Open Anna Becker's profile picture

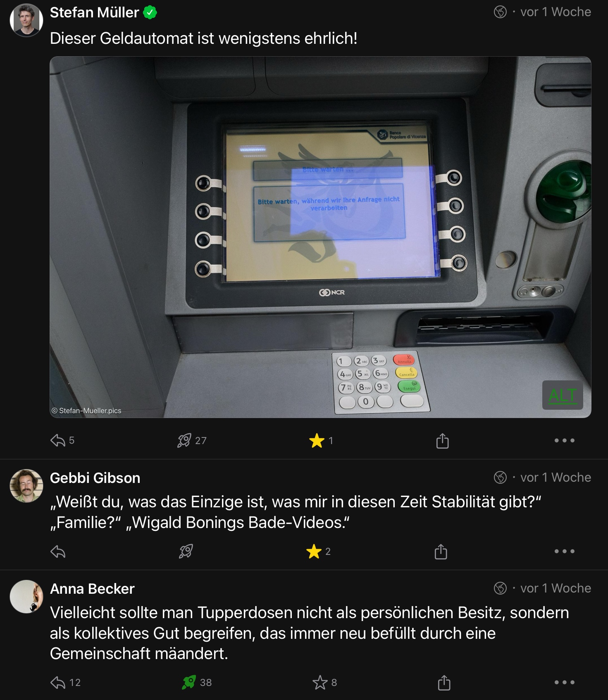(26, 597)
